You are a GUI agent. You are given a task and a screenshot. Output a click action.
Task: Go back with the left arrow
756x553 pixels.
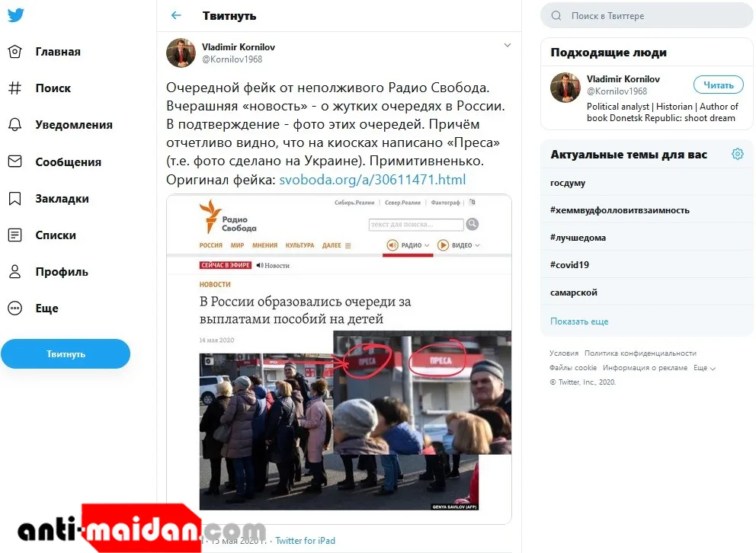pyautogui.click(x=177, y=15)
